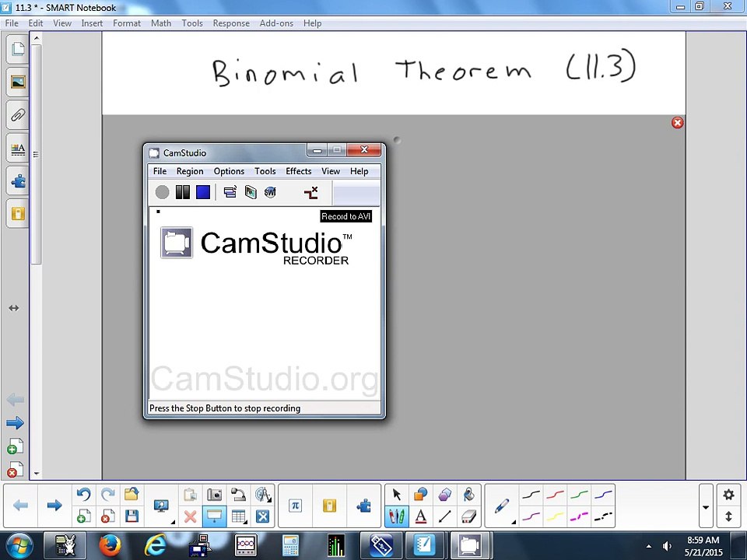Launch the document camera tool
Image resolution: width=747 pixels, height=560 pixels.
click(x=238, y=495)
